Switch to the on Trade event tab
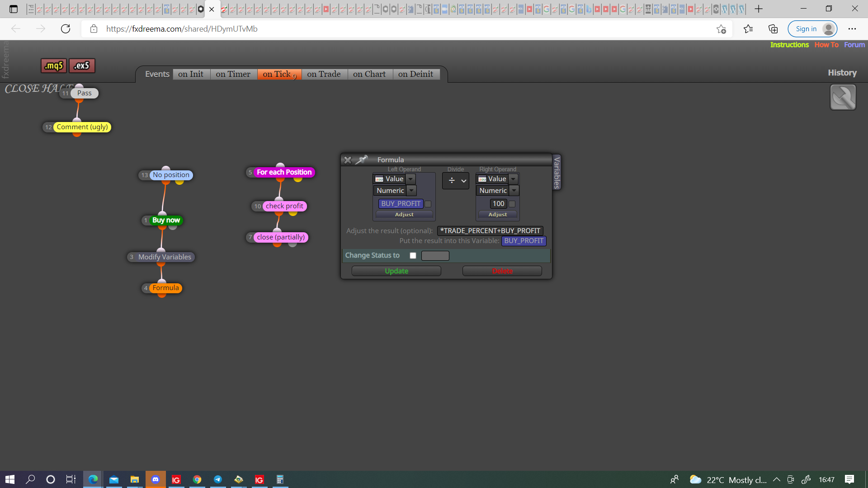This screenshot has width=868, height=488. point(324,74)
